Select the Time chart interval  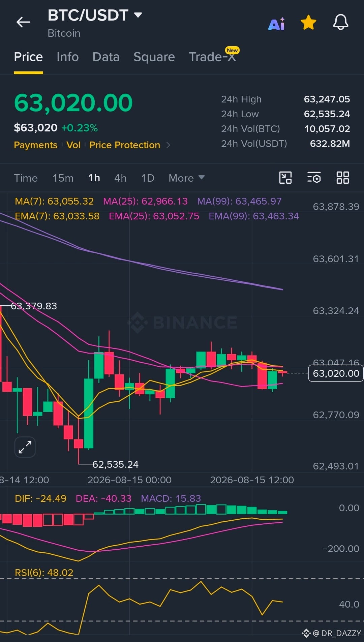[26, 178]
